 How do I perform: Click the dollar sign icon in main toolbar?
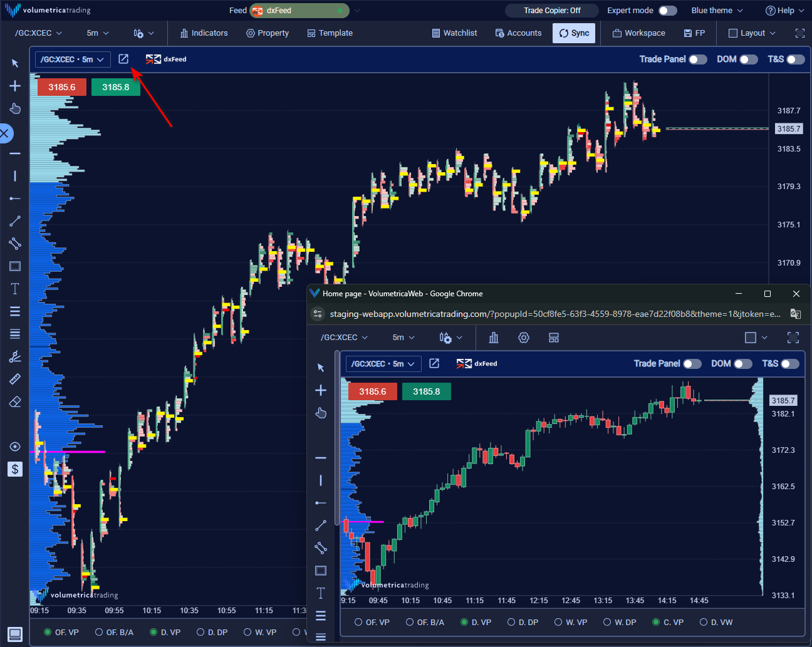[x=15, y=469]
